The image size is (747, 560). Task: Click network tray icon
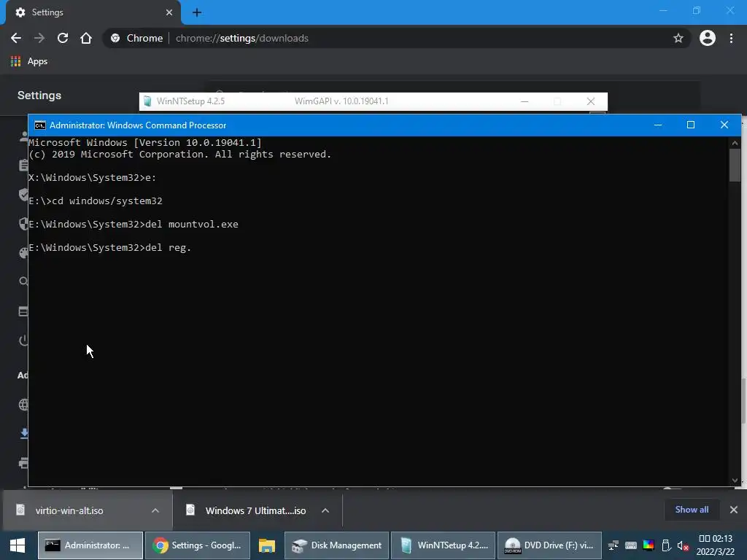click(x=613, y=545)
